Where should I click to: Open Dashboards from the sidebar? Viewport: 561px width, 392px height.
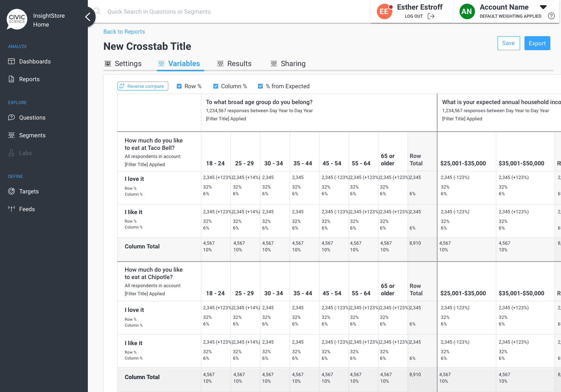point(35,61)
